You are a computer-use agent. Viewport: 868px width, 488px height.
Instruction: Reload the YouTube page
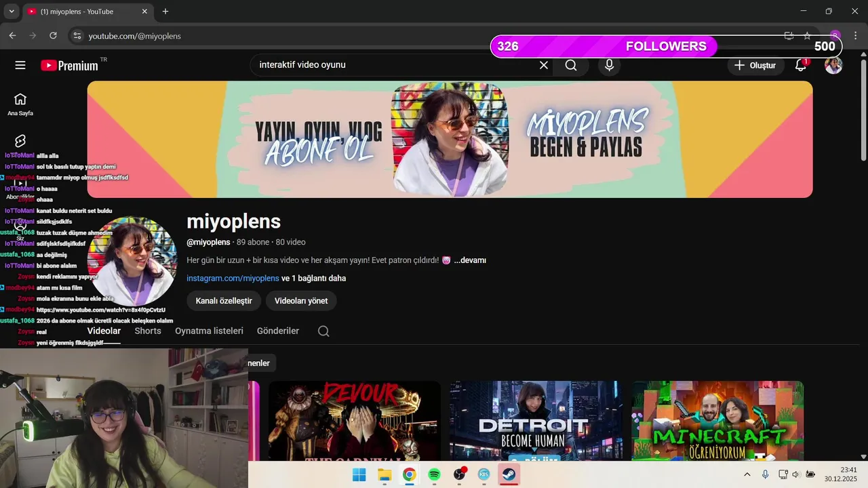pos(53,36)
